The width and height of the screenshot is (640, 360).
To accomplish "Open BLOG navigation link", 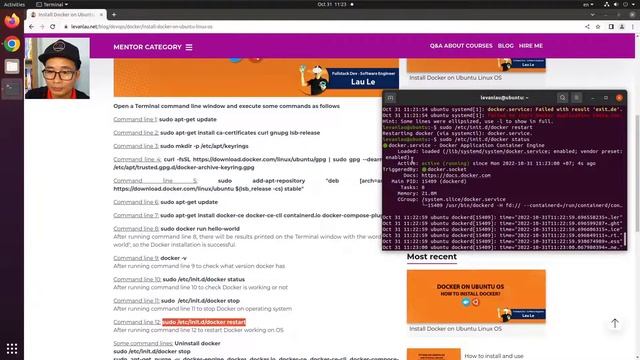I will coord(505,46).
